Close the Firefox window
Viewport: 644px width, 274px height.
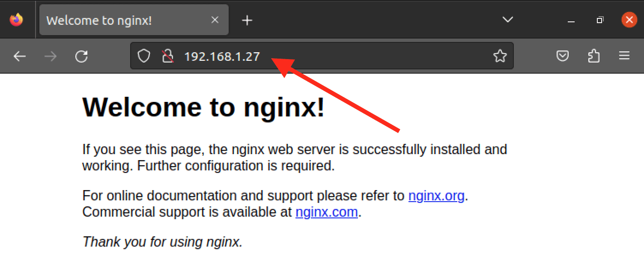(x=629, y=20)
